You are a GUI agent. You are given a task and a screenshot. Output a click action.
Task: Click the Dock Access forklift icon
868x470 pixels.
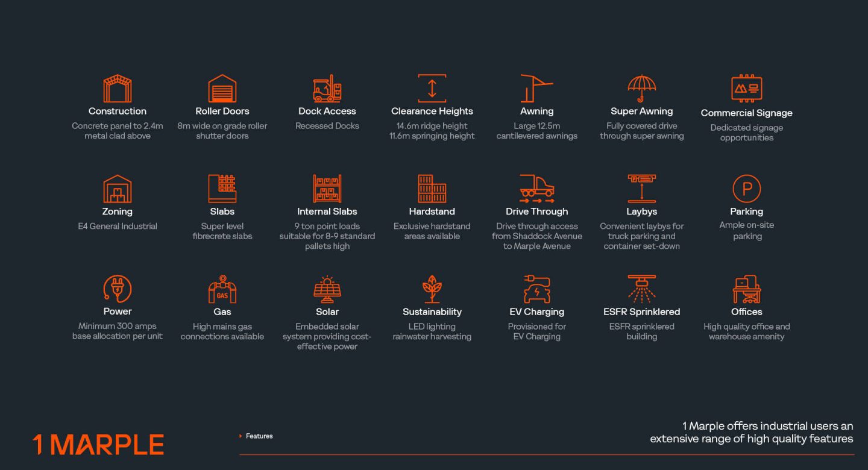pos(327,89)
